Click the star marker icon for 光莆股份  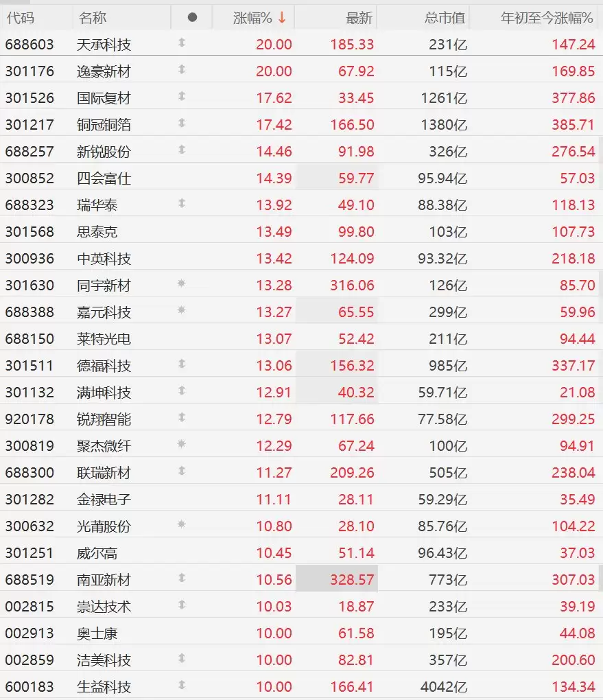click(x=181, y=524)
